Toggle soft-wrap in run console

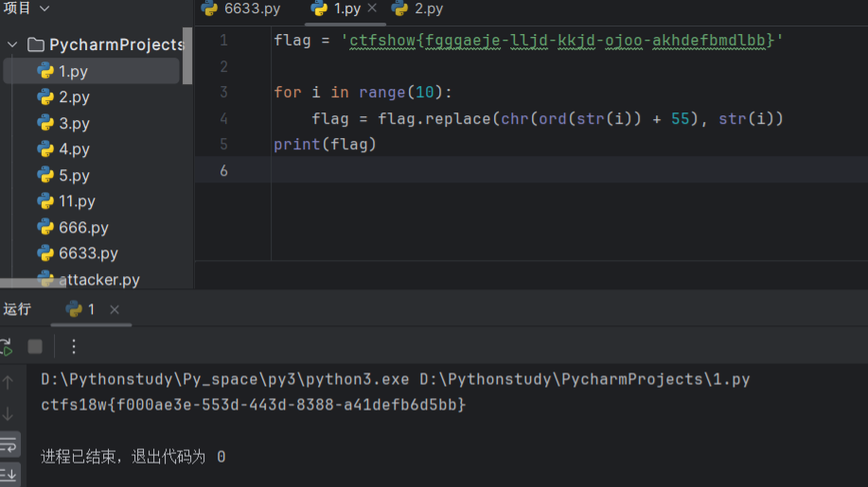coord(9,444)
